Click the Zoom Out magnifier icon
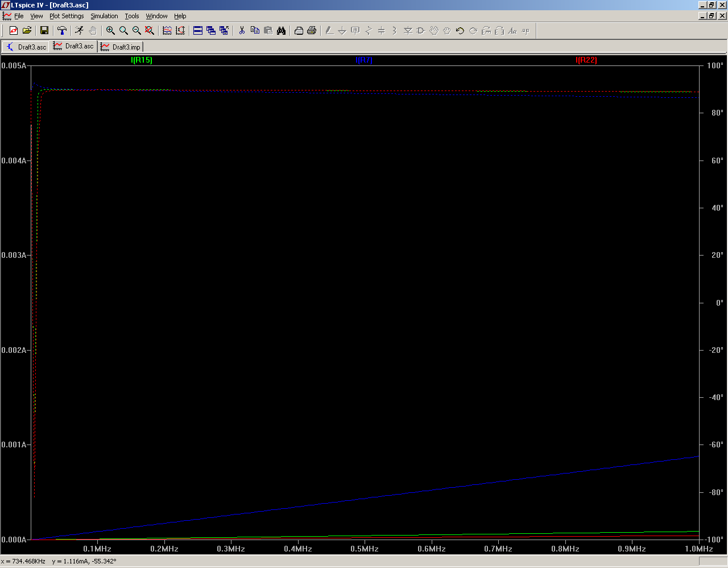 point(136,31)
